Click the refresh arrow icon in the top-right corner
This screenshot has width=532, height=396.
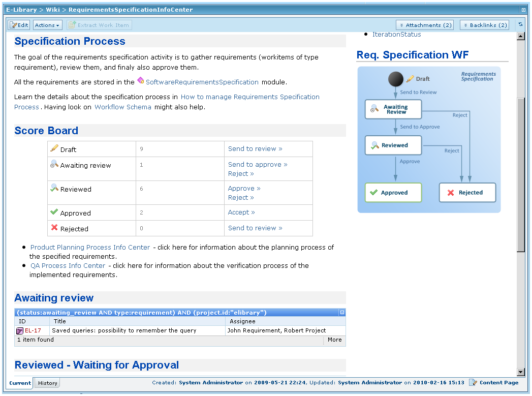click(520, 24)
